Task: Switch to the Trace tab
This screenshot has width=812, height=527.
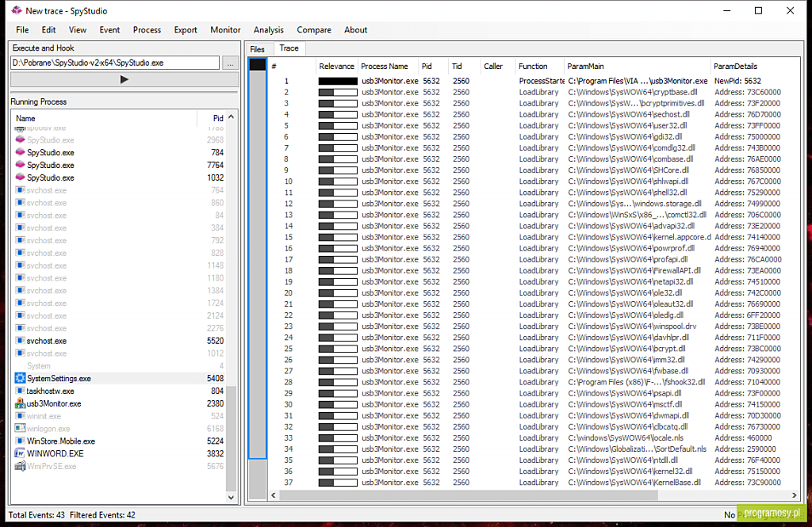Action: (289, 48)
